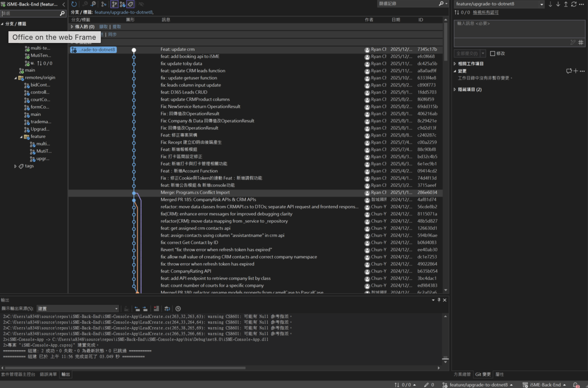Click the Fetch dotted-arrow icon in Git Changes
588x388 pixels.
tap(550, 4)
